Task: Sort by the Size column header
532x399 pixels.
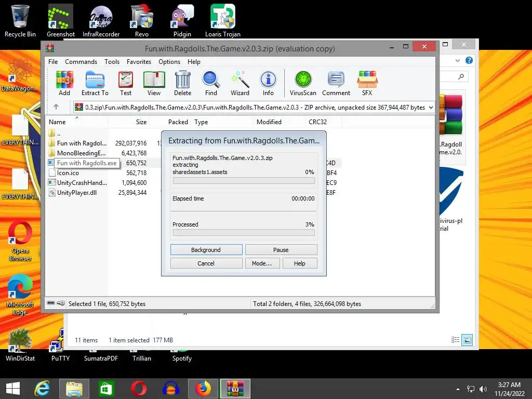Action: tap(129, 122)
